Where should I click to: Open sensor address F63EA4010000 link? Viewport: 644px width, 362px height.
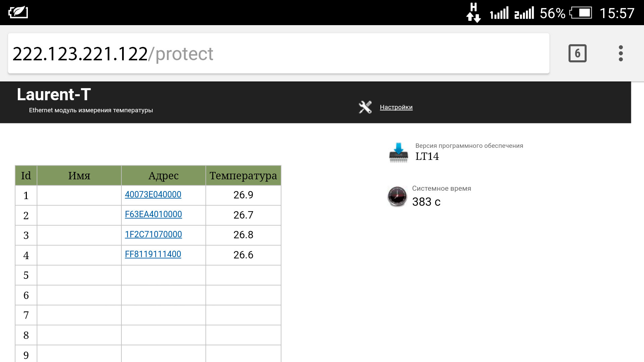pos(153,214)
